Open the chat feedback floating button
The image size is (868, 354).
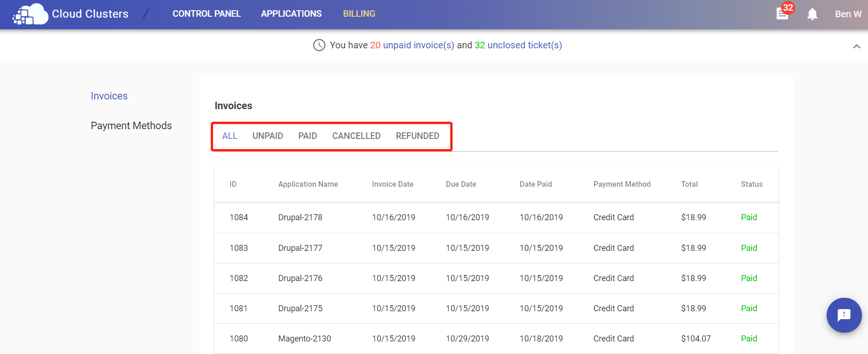click(x=844, y=315)
